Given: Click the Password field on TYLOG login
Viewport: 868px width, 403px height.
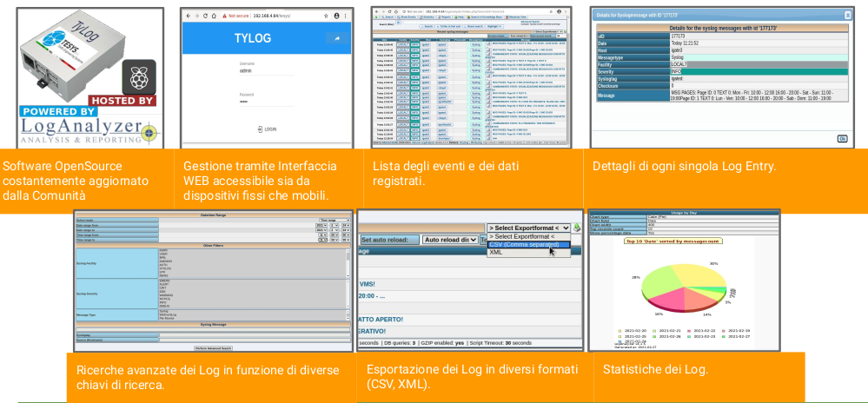Looking at the screenshot, I should tap(266, 102).
